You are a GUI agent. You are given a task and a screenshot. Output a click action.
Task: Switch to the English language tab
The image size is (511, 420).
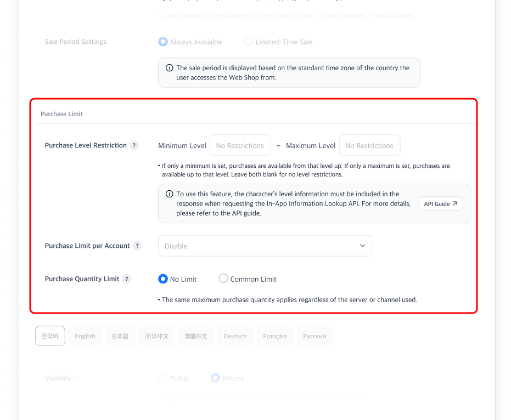click(85, 336)
